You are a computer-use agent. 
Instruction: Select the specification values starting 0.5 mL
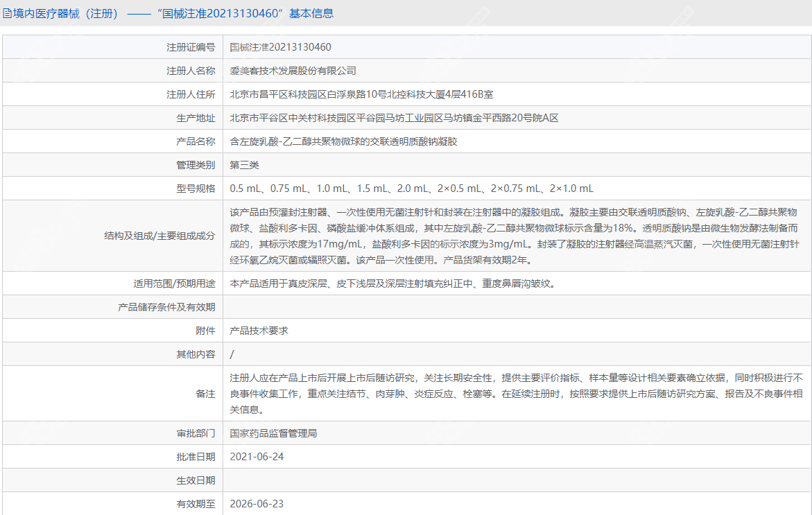coord(412,189)
